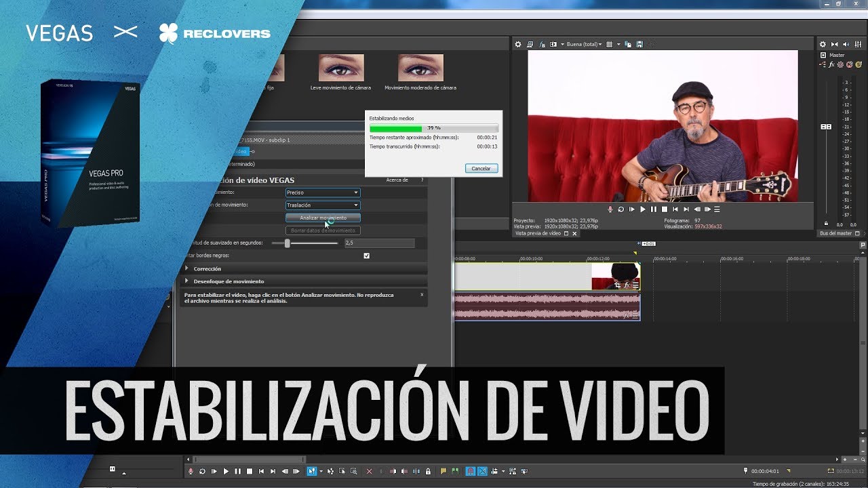Click Record in bottom timeline transport

click(x=191, y=471)
